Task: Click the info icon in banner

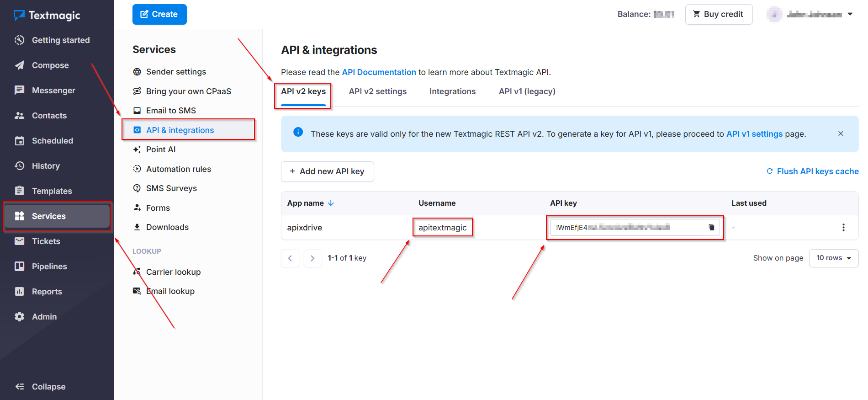Action: point(298,132)
